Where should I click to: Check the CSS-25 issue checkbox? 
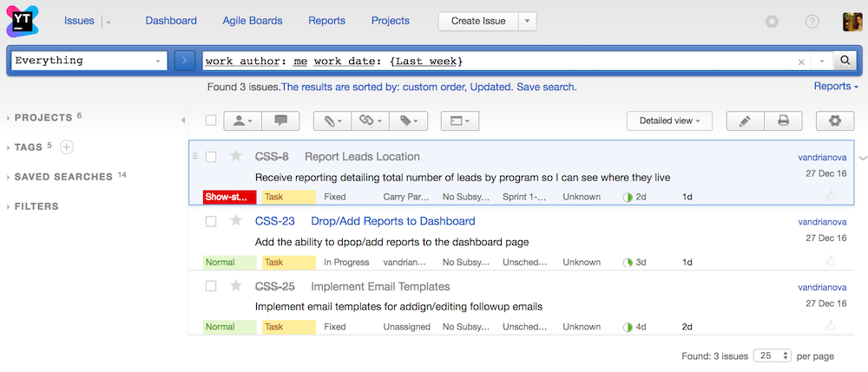211,286
